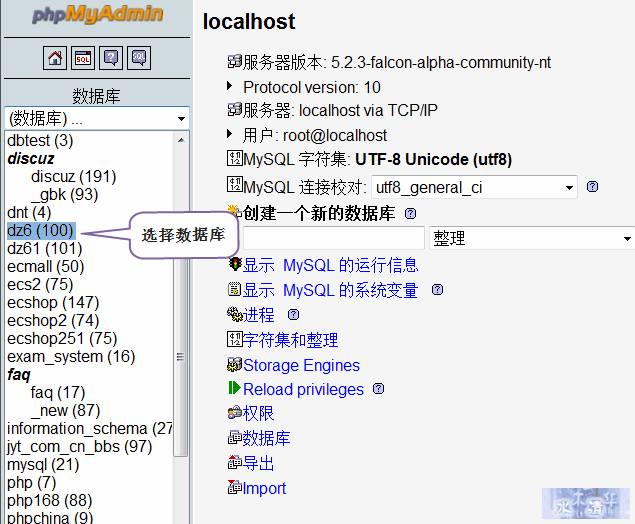Screen dimensions: 635x524
Task: Click the connection collation icon
Action: point(234,184)
